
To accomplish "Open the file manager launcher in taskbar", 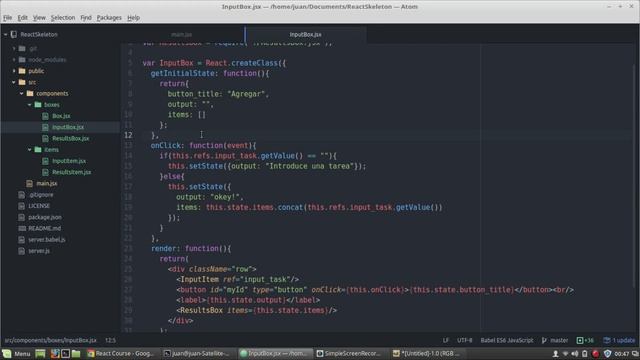I will [76, 353].
